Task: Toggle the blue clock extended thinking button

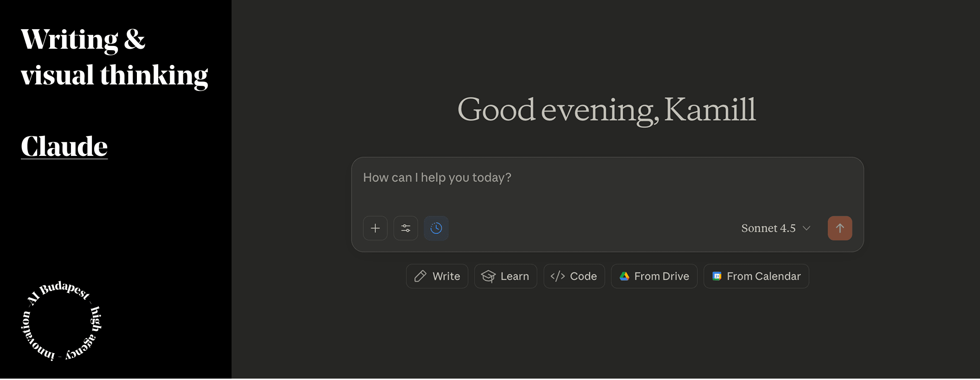Action: 436,228
